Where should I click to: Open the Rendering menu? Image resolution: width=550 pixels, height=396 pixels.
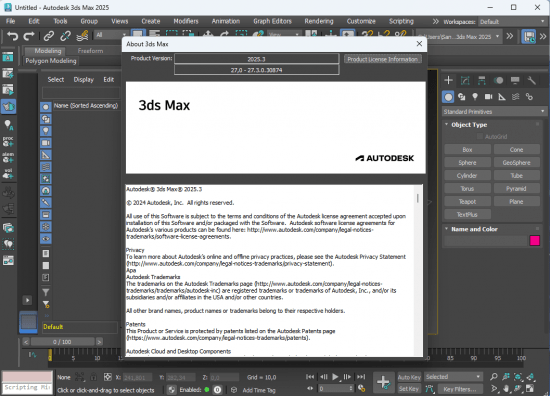319,21
